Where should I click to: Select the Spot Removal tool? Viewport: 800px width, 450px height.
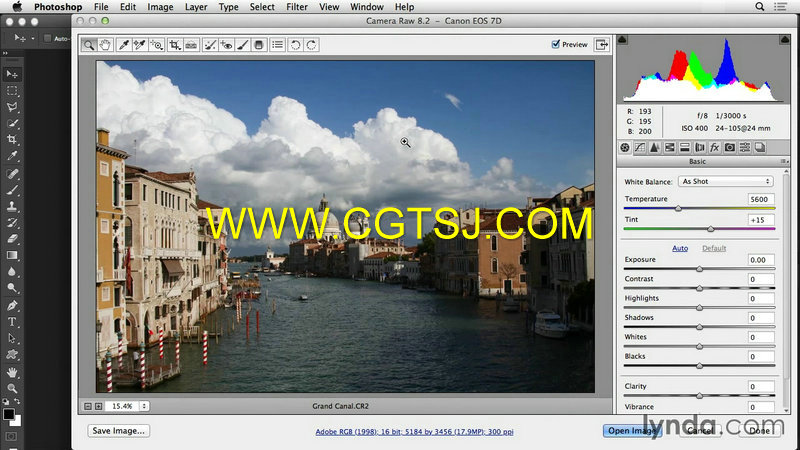click(x=210, y=45)
